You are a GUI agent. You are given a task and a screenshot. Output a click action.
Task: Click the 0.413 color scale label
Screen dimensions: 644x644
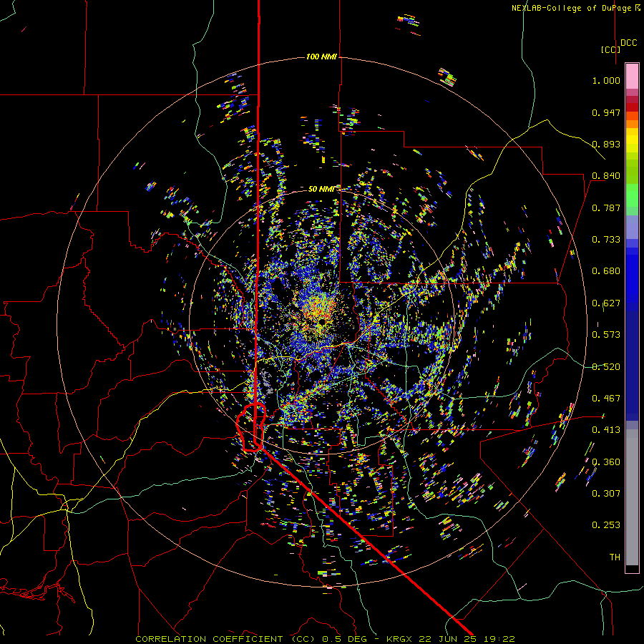click(x=606, y=430)
